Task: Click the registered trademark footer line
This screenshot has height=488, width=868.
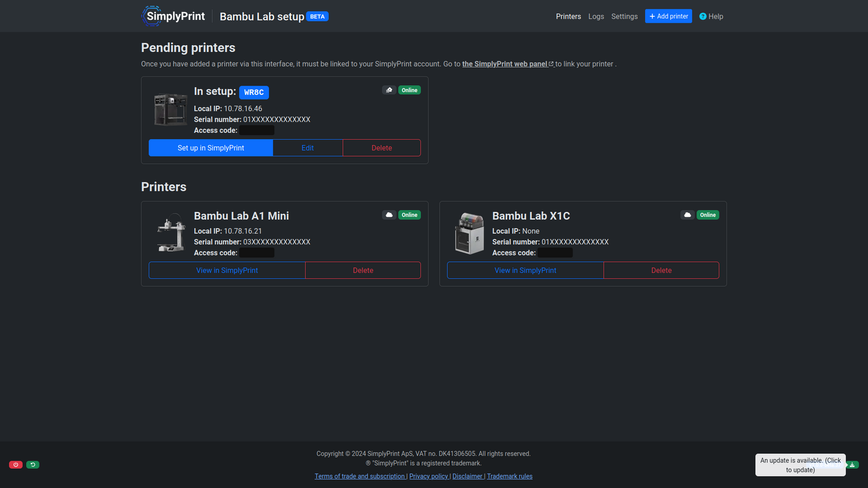Action: tap(424, 464)
